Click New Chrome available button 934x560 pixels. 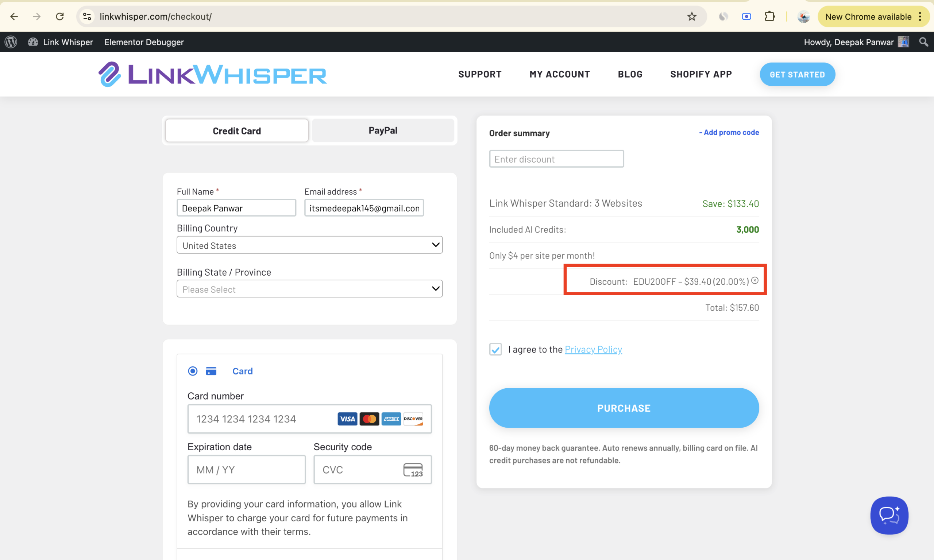(868, 17)
